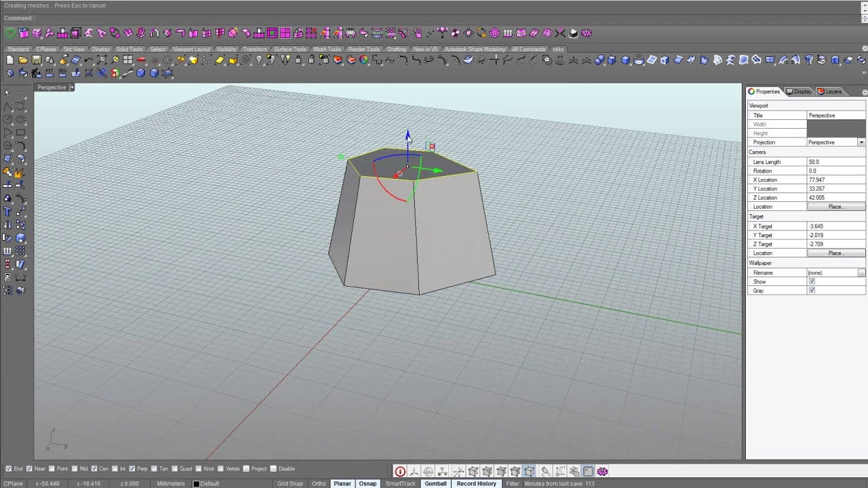Click the four viewports layout icon
Viewport: 868px width, 488px height.
[x=127, y=60]
